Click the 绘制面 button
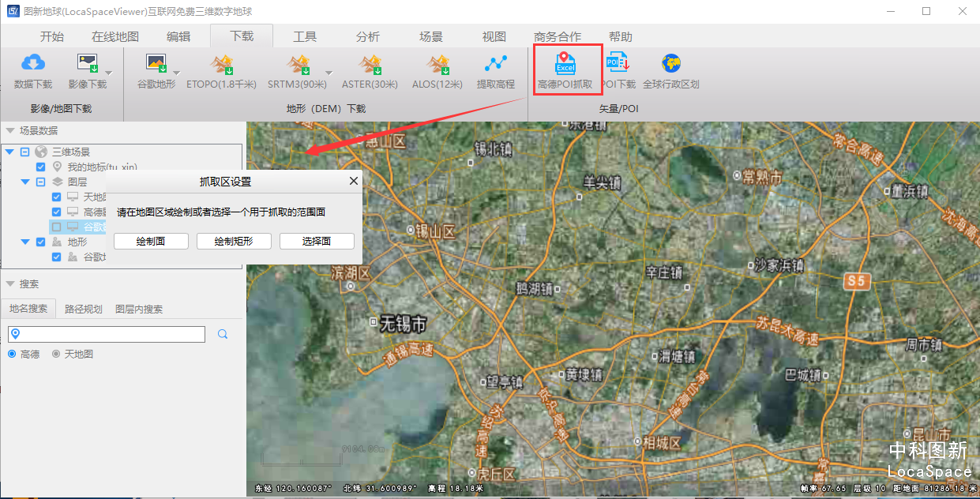 point(151,241)
